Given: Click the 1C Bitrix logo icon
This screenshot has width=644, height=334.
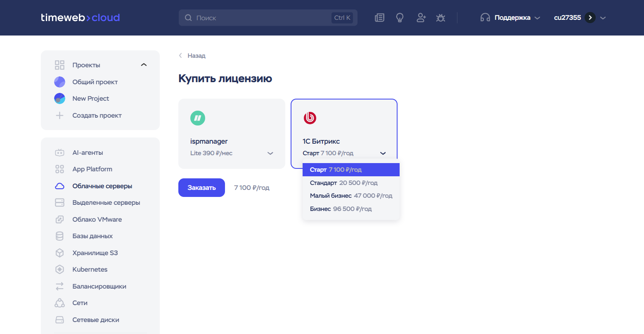Looking at the screenshot, I should 310,118.
